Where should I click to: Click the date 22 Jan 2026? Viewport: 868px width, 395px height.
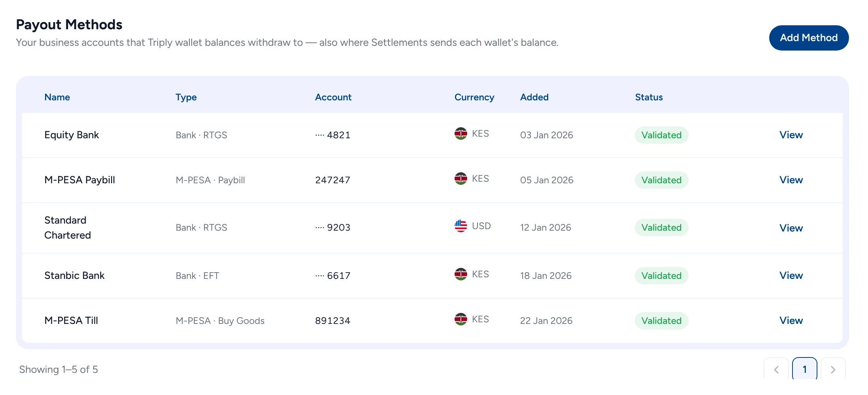546,321
